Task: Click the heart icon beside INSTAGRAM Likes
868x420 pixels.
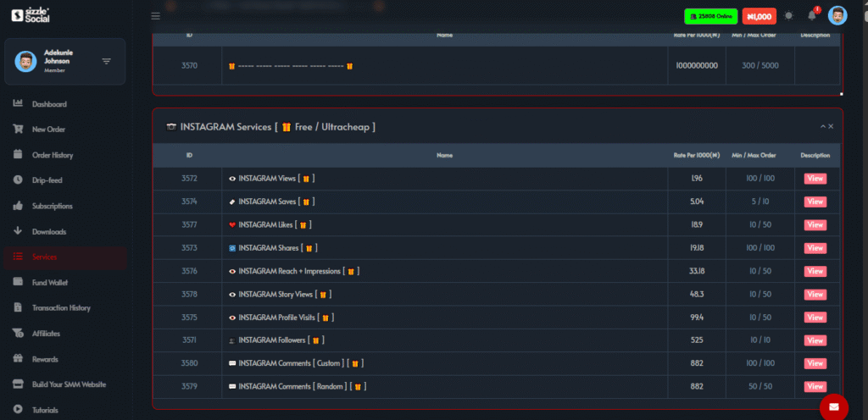Action: click(x=232, y=225)
